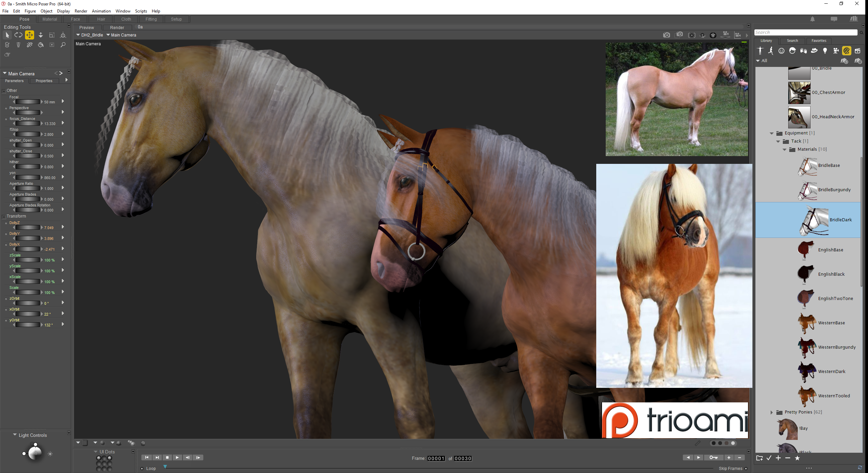Switch to the Material room tab

(50, 19)
